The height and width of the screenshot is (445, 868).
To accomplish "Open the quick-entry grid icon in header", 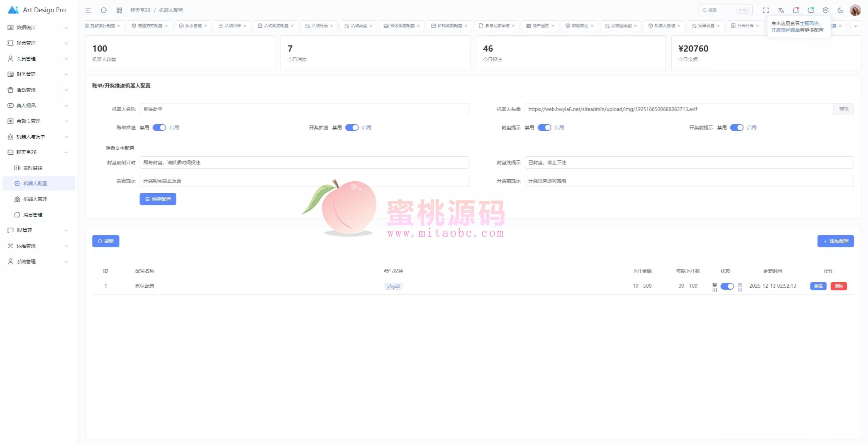I will point(119,10).
